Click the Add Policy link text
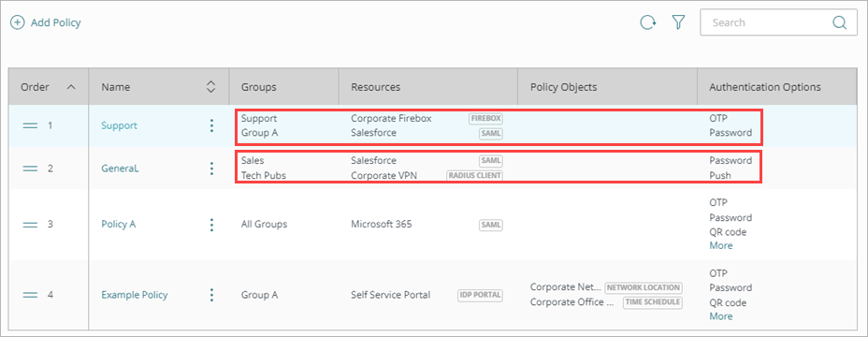The height and width of the screenshot is (337, 868). (x=56, y=22)
